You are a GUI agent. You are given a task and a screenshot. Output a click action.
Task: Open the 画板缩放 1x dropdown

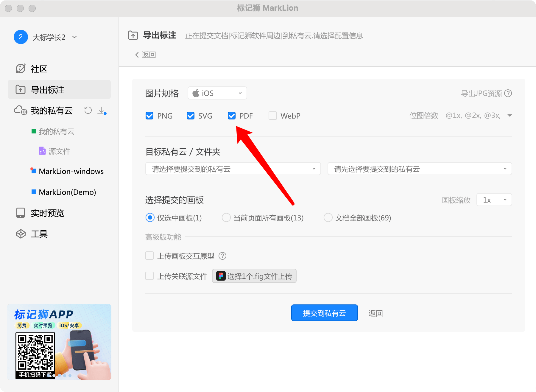pyautogui.click(x=494, y=200)
